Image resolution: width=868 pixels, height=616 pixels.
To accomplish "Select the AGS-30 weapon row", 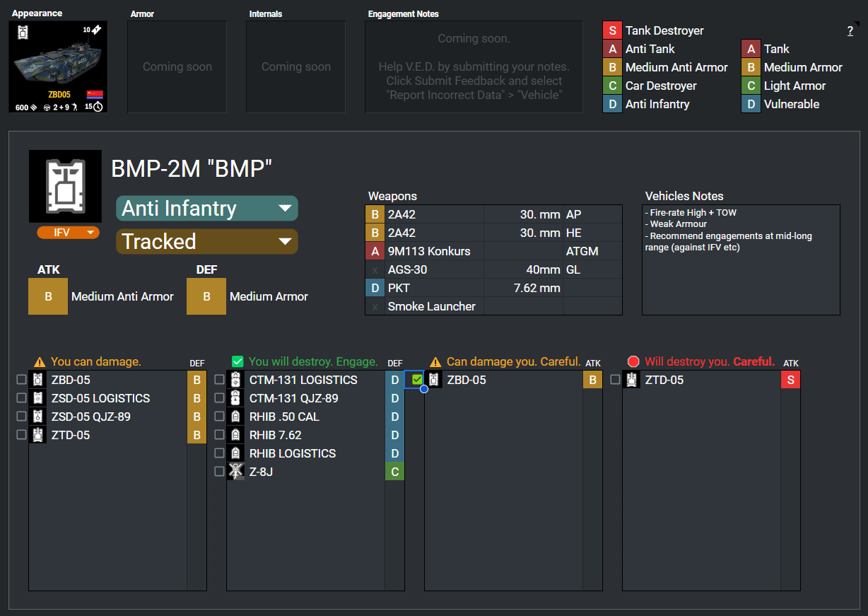I will click(x=494, y=269).
